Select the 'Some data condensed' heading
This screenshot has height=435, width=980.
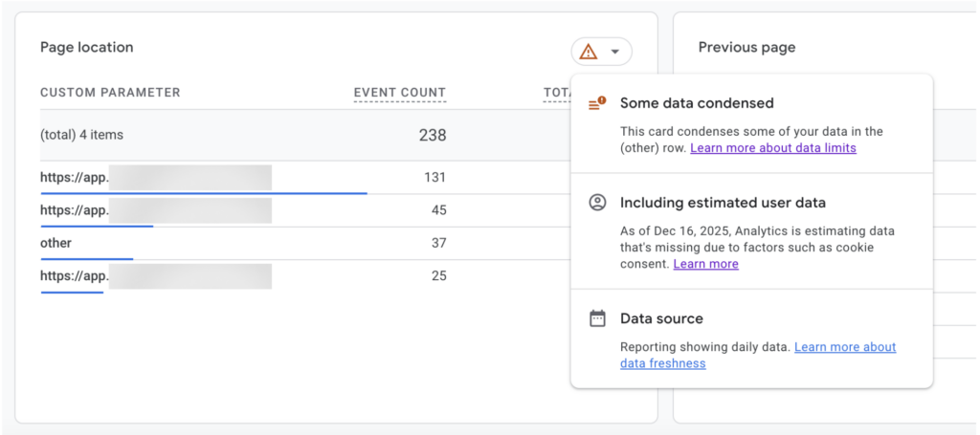[696, 103]
